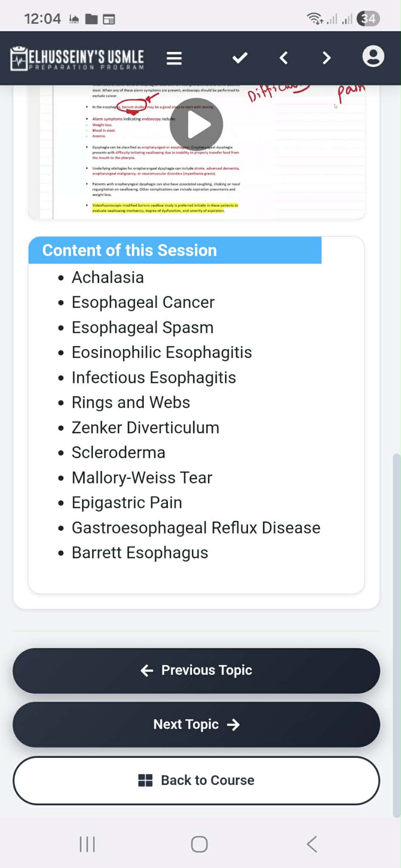Viewport: 401px width, 868px height.
Task: Go to previous lesson using left chevron
Action: (x=284, y=58)
